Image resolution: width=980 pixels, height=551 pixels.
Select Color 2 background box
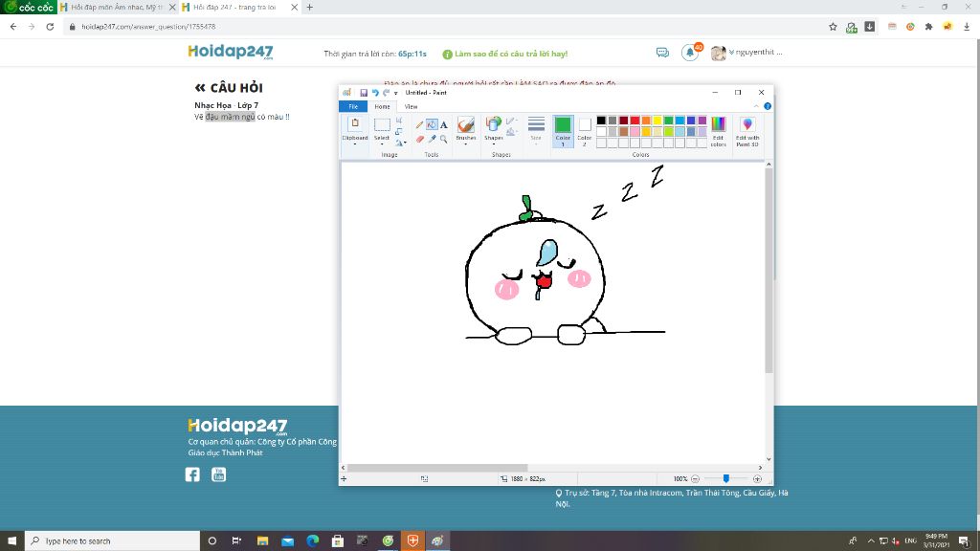[585, 132]
